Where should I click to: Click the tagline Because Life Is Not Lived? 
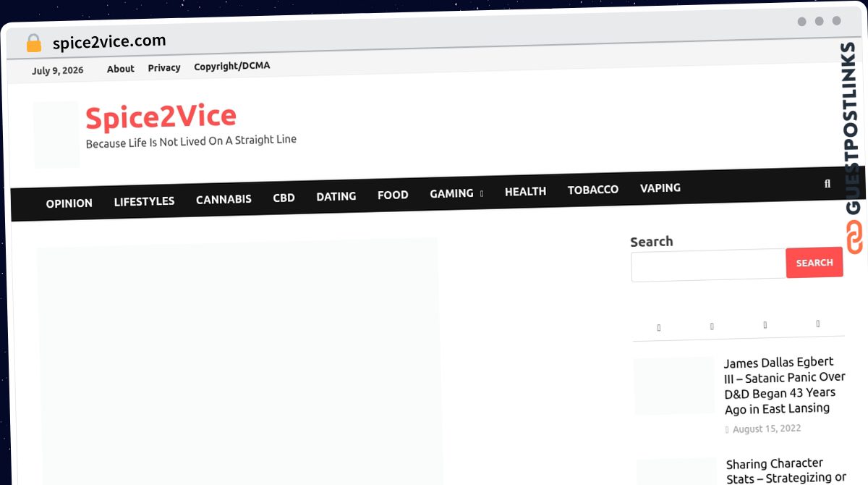click(x=191, y=141)
